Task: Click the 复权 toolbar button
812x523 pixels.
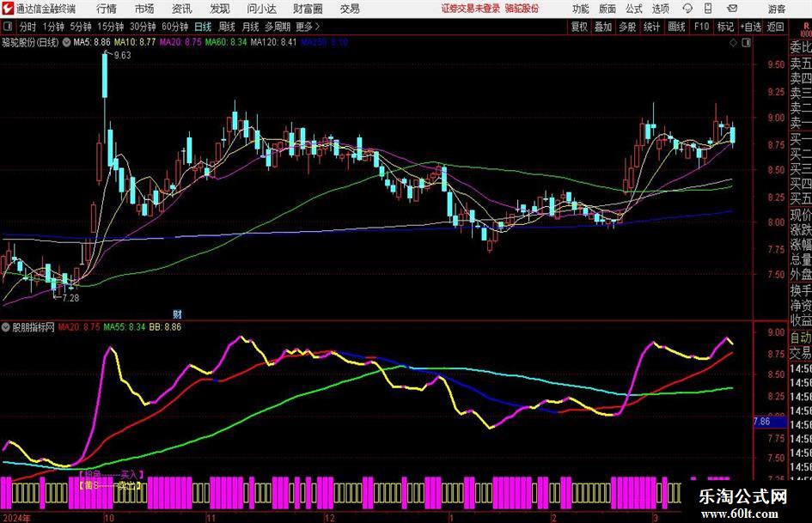Action: (579, 27)
